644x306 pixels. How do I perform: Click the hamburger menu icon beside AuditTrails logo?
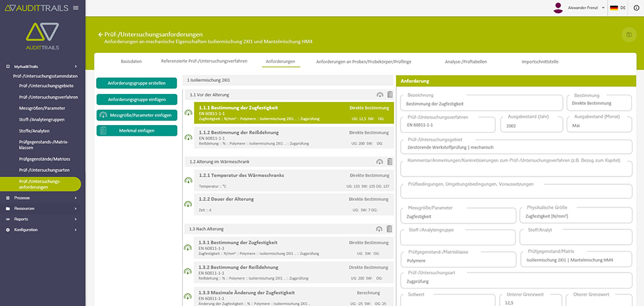click(x=76, y=8)
